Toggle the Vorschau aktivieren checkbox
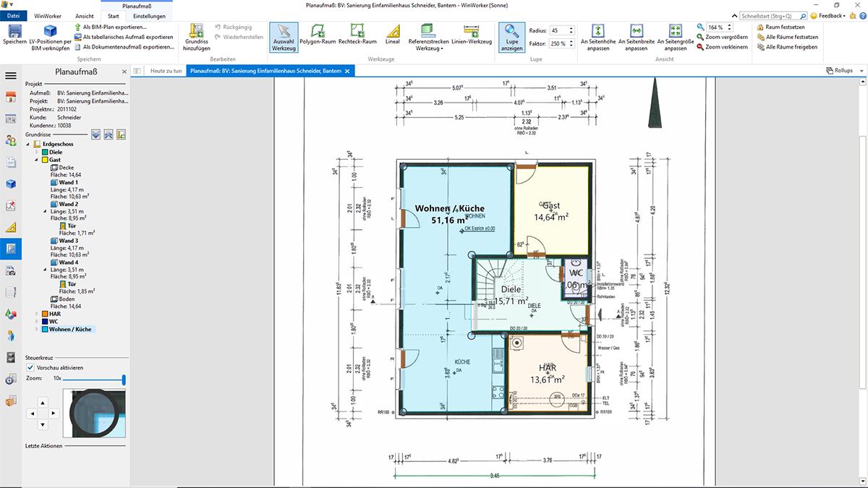This screenshot has width=868, height=488. coord(30,368)
